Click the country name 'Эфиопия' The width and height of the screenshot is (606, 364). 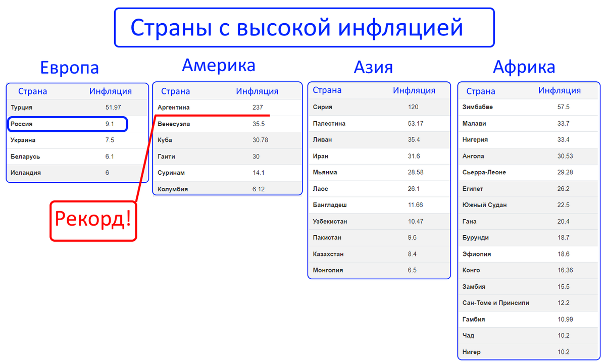pyautogui.click(x=477, y=254)
